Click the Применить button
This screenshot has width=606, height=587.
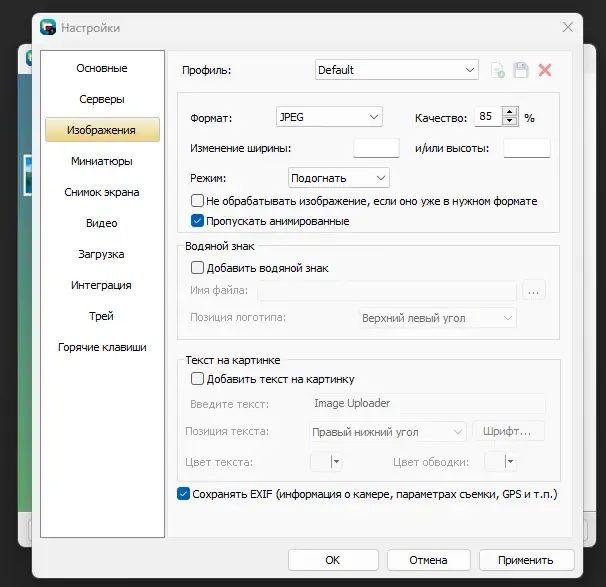pyautogui.click(x=526, y=560)
